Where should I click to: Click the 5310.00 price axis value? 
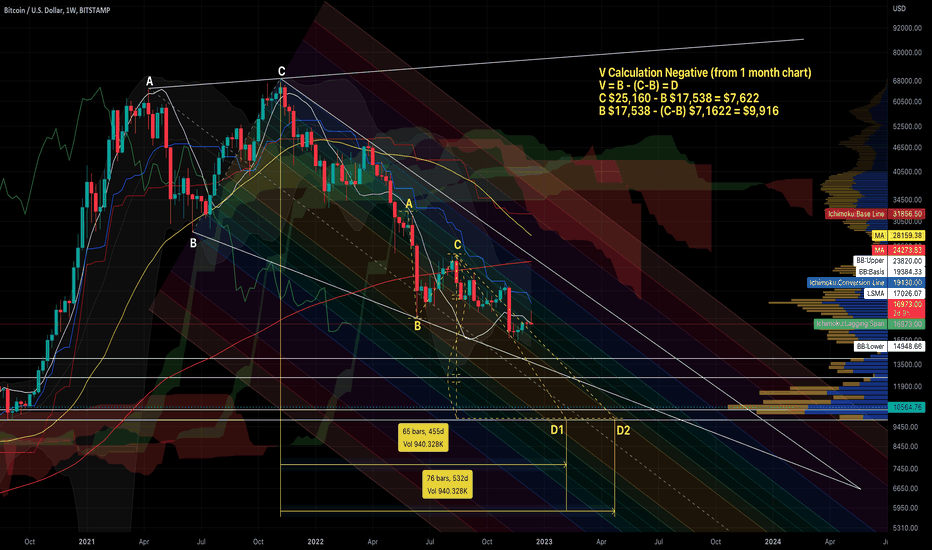(x=905, y=528)
